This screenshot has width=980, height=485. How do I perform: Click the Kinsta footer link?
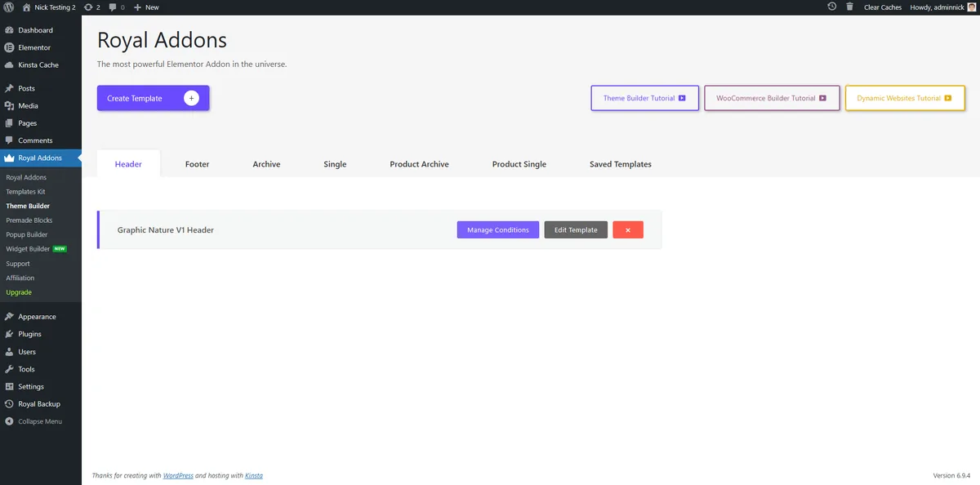click(x=254, y=475)
